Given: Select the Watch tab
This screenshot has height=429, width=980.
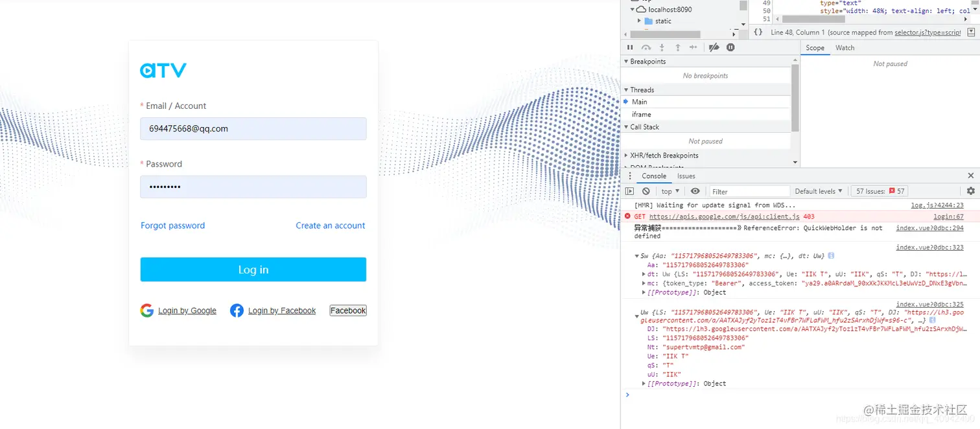Looking at the screenshot, I should coord(845,48).
